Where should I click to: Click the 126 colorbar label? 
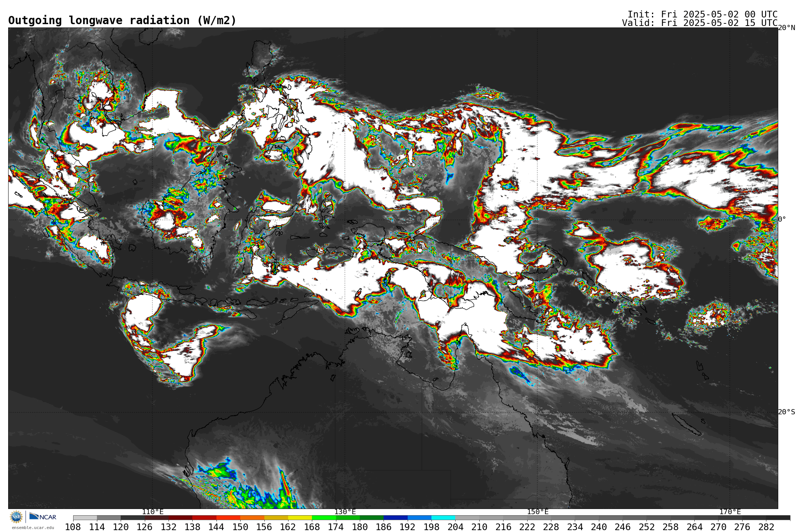point(144,527)
